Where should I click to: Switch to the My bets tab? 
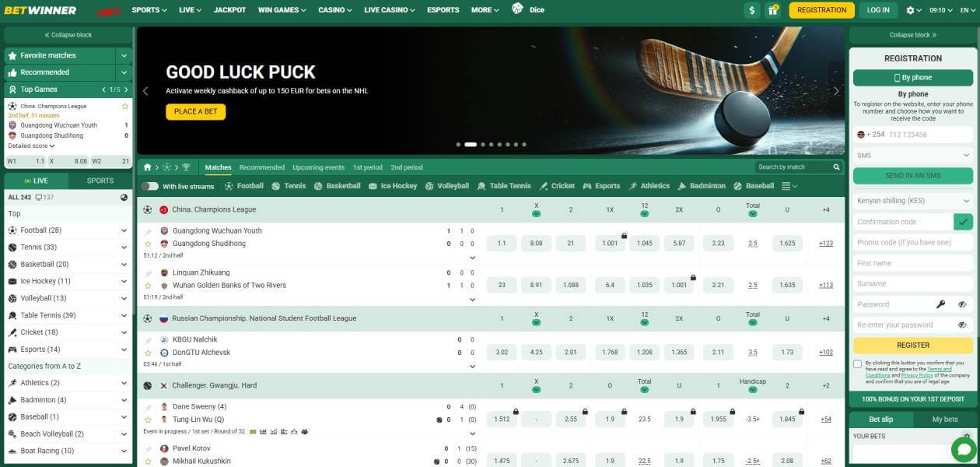coord(945,420)
